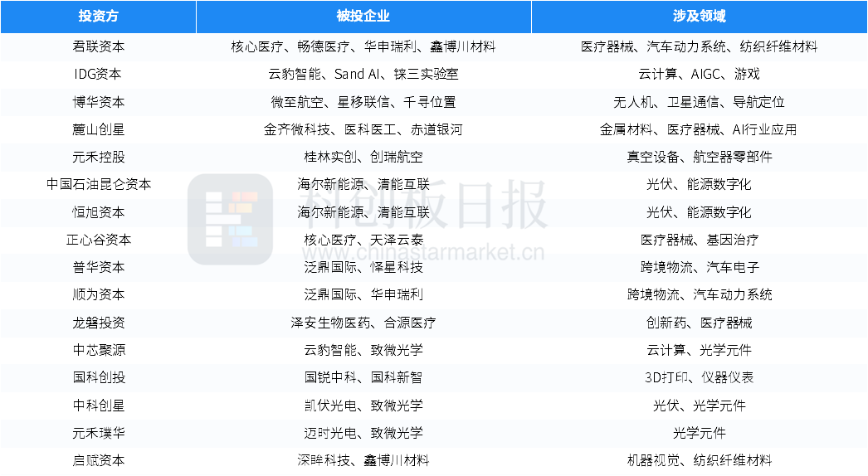
Task: Click the cell 凯伏光电、致微光学
Action: [x=363, y=406]
